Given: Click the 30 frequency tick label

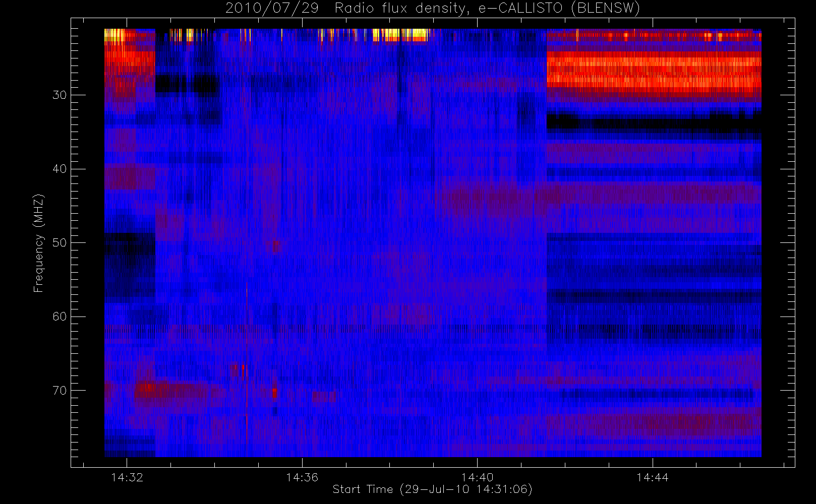Looking at the screenshot, I should pyautogui.click(x=60, y=95).
